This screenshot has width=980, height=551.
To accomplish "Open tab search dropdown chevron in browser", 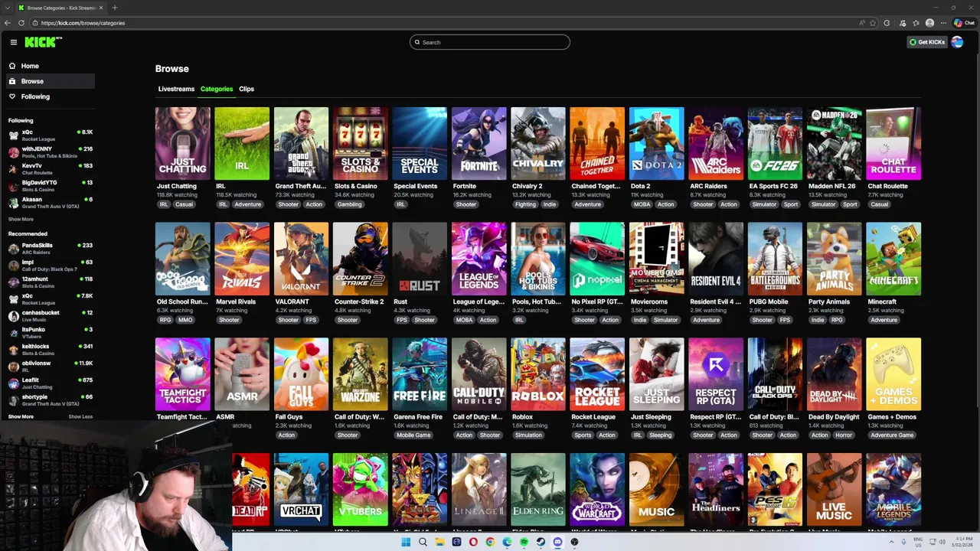I will coord(9,8).
